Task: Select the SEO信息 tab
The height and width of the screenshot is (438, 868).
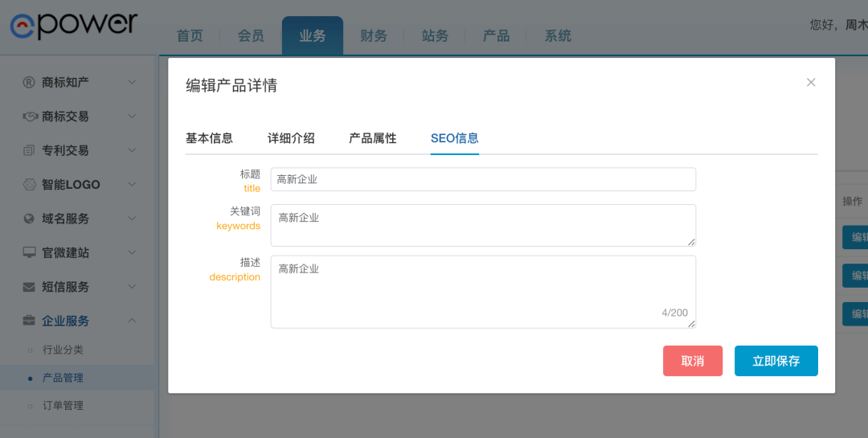Action: coord(454,138)
